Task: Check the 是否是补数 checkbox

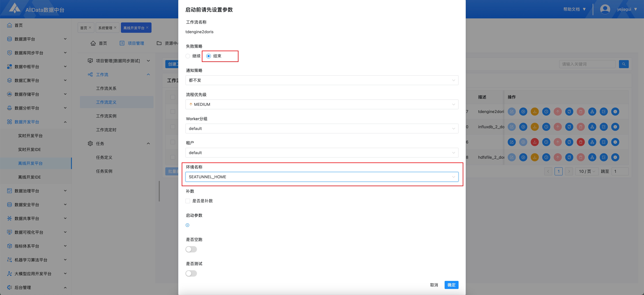Action: pos(188,201)
